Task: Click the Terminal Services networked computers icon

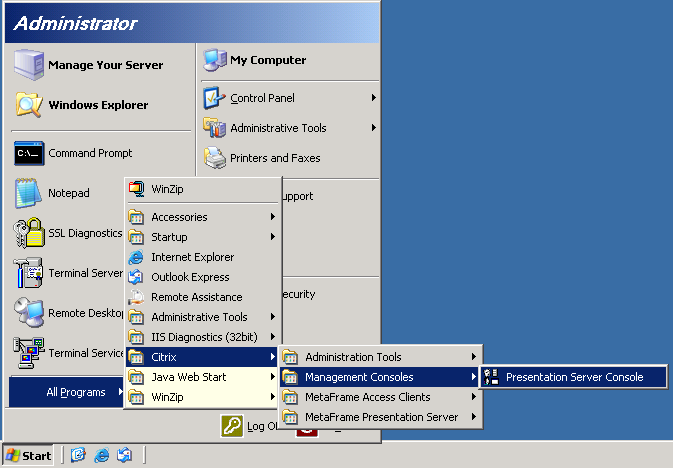Action: pos(29,353)
